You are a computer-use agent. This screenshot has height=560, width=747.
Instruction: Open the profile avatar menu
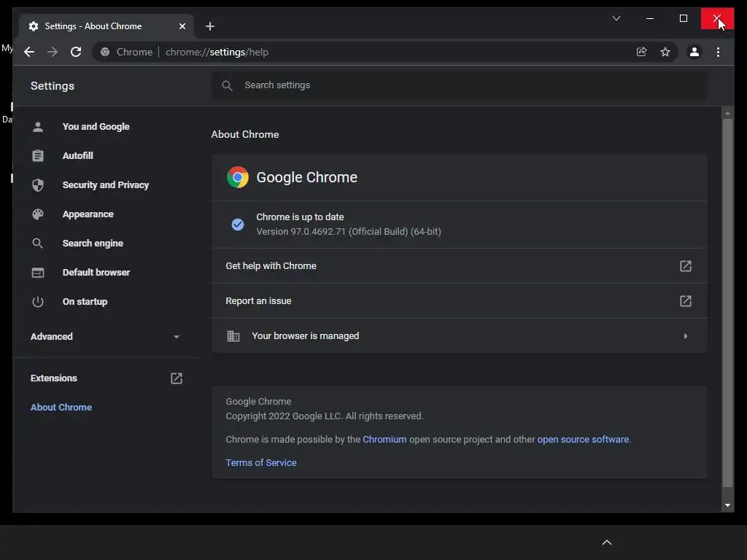pos(694,52)
